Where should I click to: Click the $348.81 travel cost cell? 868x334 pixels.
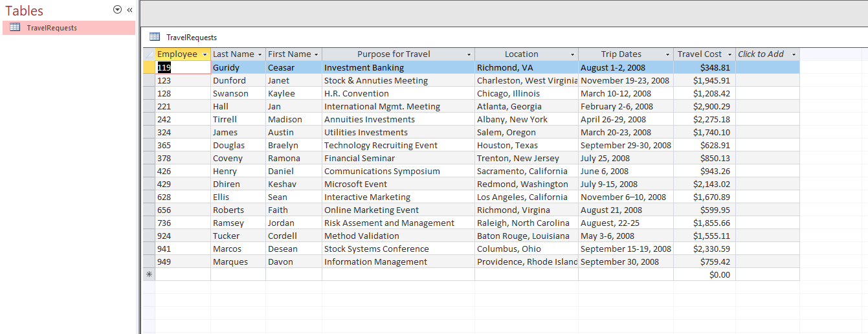tap(705, 67)
